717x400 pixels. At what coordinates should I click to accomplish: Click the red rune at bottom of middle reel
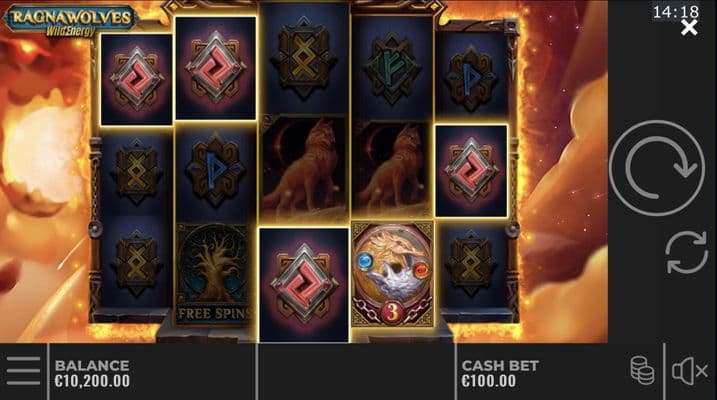tap(304, 285)
